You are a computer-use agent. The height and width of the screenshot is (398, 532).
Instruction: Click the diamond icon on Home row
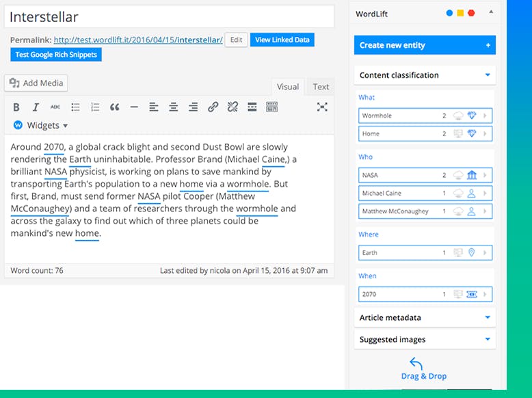[472, 133]
